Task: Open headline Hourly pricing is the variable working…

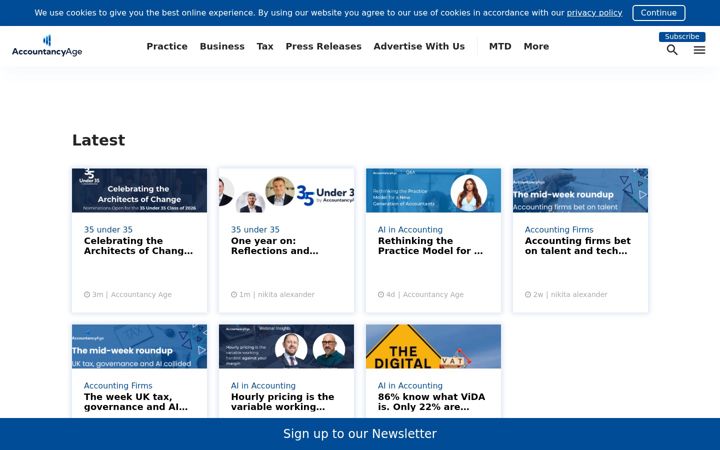Action: [282, 402]
